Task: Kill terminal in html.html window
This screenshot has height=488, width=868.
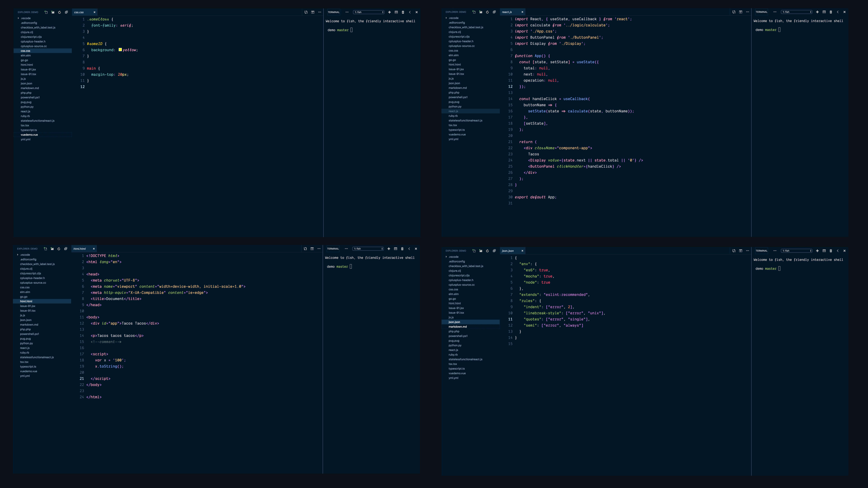Action: coord(402,249)
